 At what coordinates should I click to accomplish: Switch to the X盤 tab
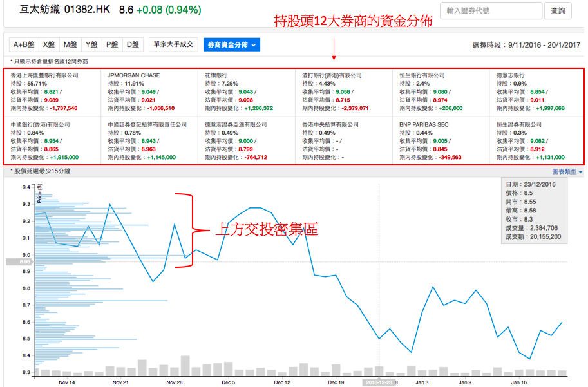point(49,44)
